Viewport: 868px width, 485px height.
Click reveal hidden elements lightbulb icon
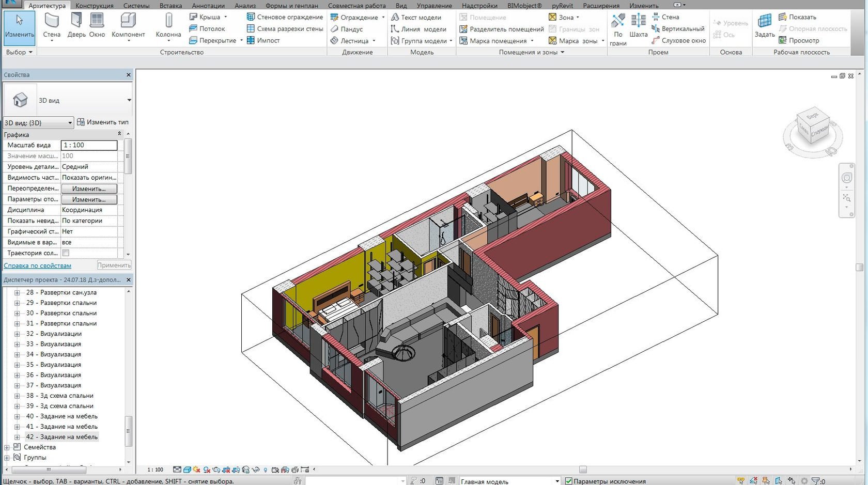click(x=266, y=470)
